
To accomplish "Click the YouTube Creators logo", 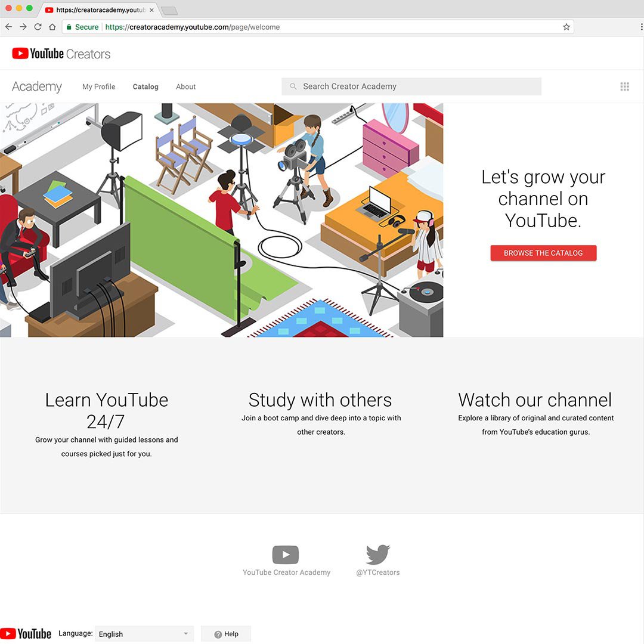I will 61,54.
